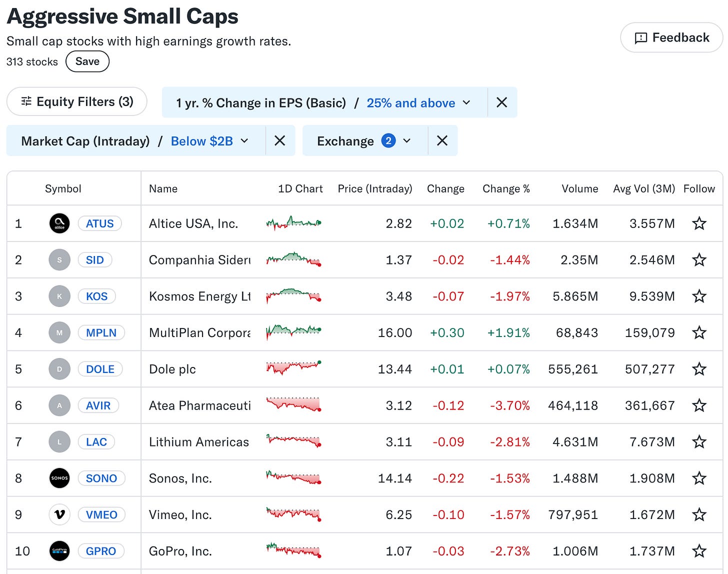Viewport: 728px width, 574px height.
Task: Star Lithium Americas LAC to follow
Action: tap(699, 442)
